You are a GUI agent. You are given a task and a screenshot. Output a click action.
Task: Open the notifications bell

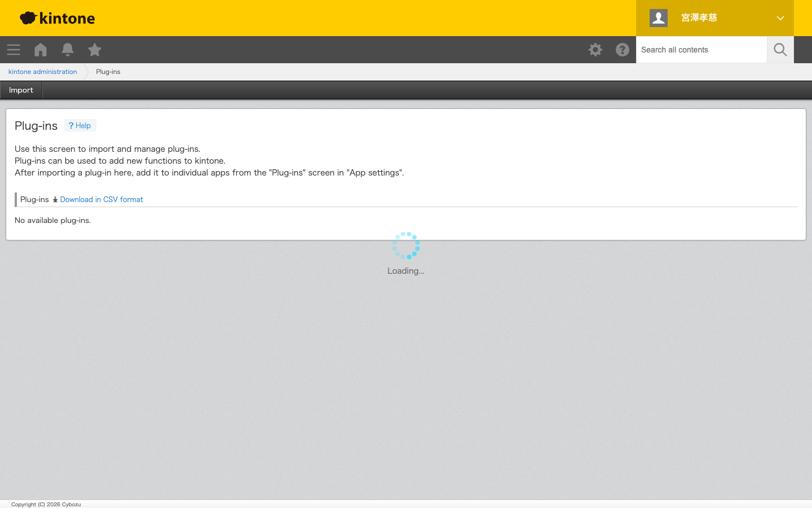coord(68,50)
